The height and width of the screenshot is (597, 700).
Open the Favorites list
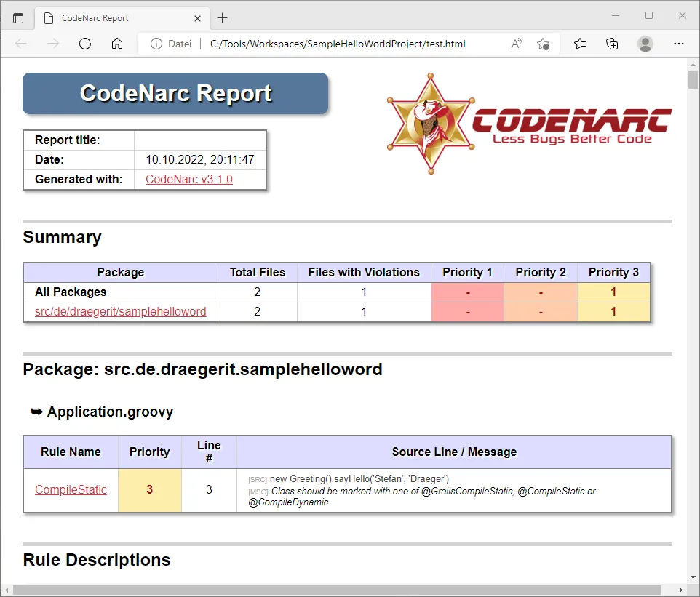579,44
